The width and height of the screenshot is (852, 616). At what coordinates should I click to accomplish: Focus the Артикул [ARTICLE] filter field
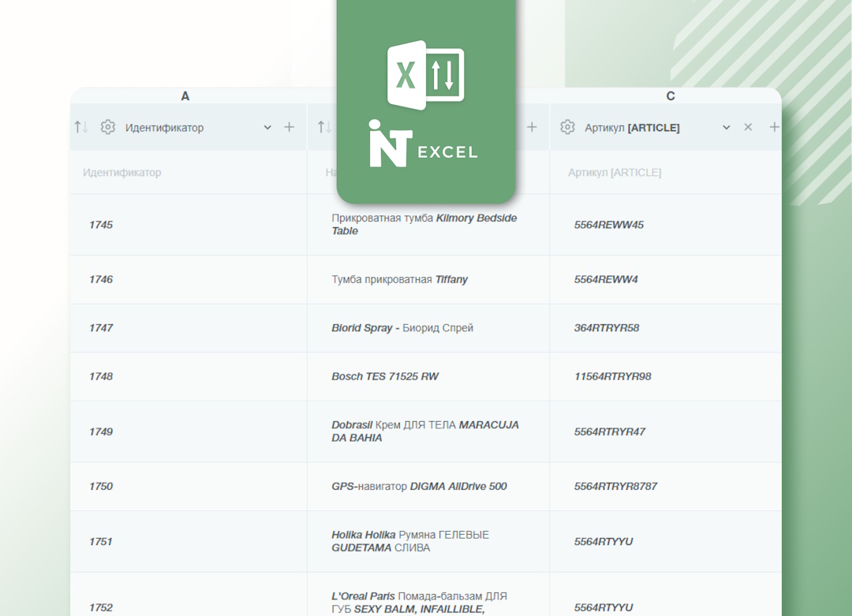[x=666, y=172]
